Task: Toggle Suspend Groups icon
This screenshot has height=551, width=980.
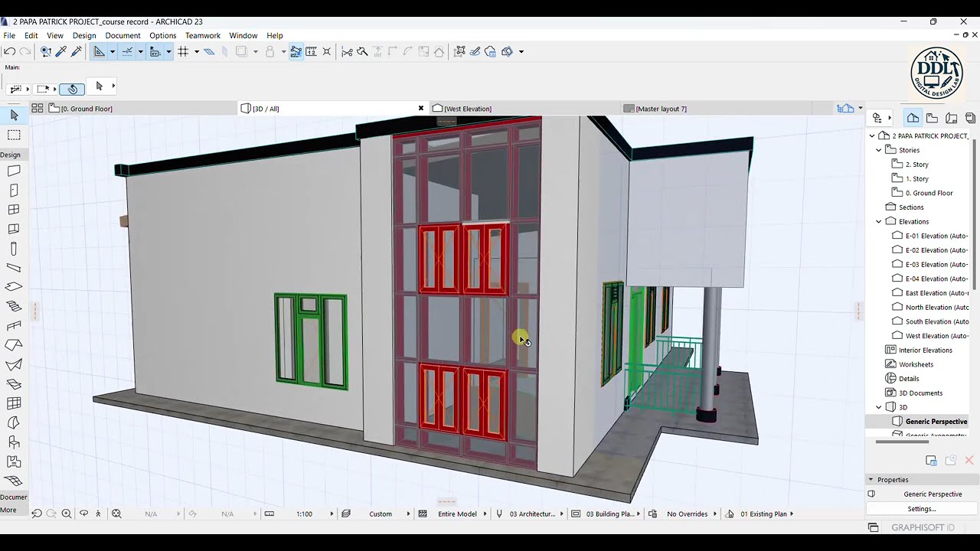Action: [x=296, y=51]
